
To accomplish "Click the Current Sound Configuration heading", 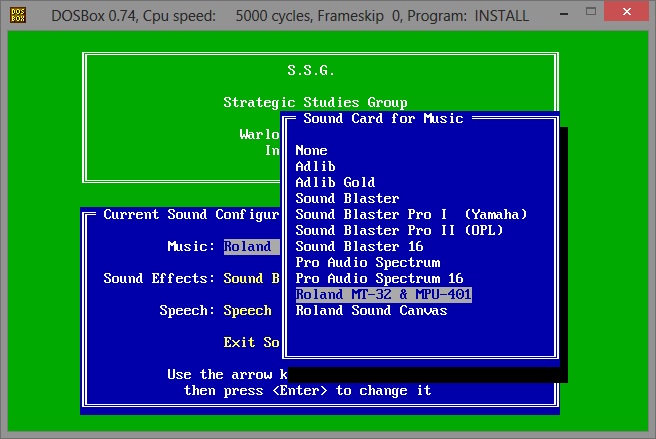I will 191,214.
